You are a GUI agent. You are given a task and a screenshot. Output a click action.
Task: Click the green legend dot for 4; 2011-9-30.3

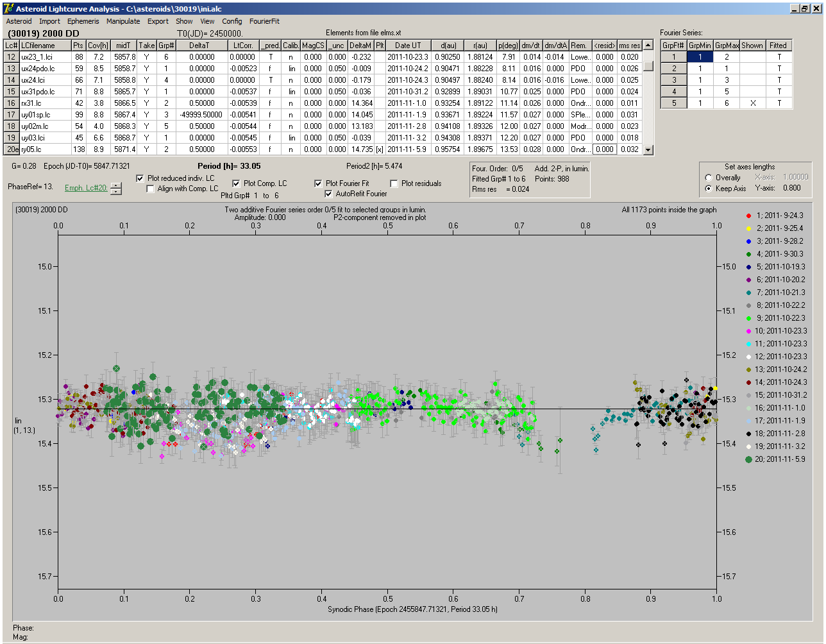click(x=748, y=254)
